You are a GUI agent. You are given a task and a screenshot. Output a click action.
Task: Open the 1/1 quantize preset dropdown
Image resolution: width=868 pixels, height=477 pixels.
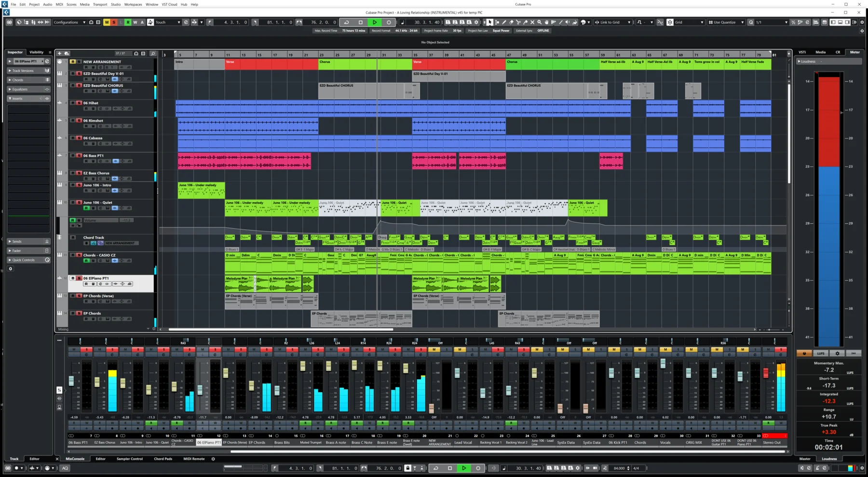coord(772,22)
